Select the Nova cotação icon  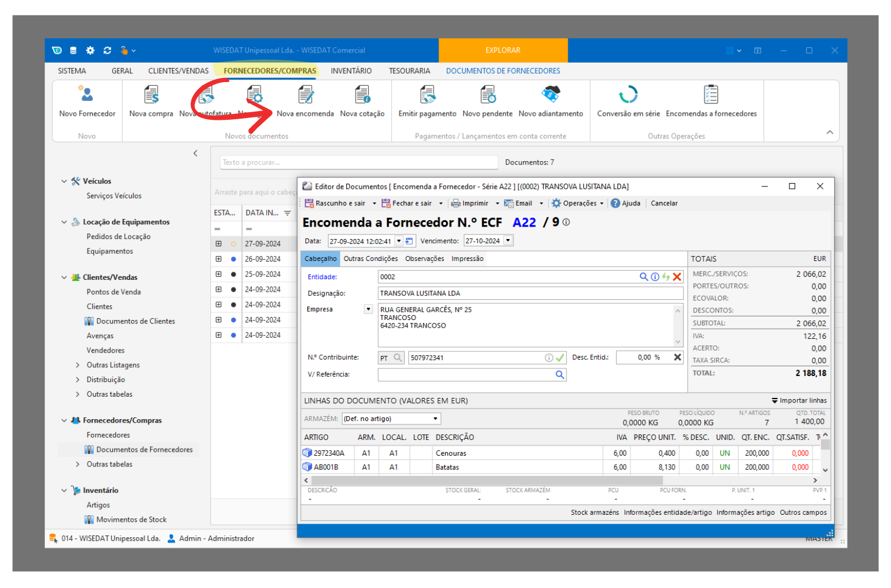pyautogui.click(x=362, y=96)
